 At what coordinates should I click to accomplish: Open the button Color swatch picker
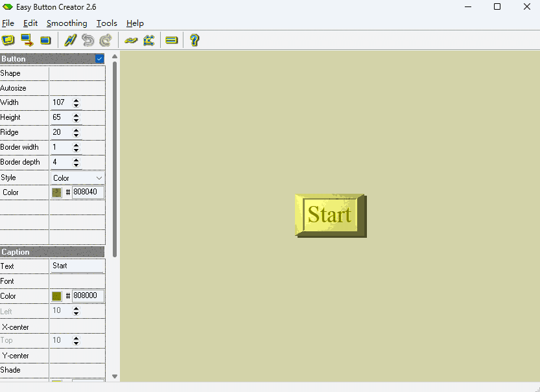pyautogui.click(x=56, y=192)
